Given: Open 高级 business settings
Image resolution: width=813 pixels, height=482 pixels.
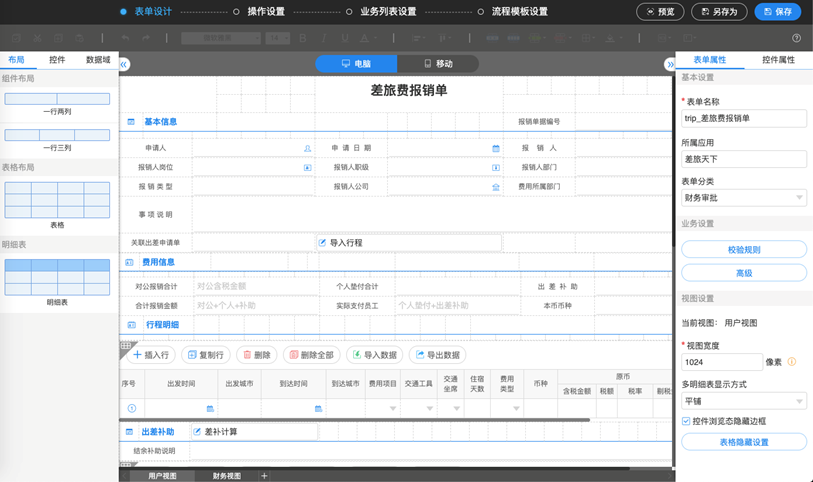Looking at the screenshot, I should click(x=744, y=273).
